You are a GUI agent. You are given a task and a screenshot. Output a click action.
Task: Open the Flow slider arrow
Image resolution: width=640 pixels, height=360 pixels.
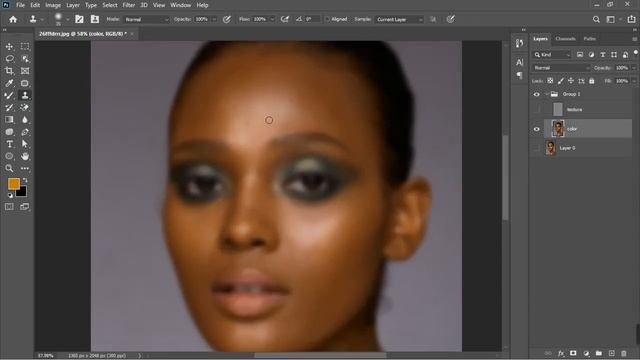coord(272,19)
